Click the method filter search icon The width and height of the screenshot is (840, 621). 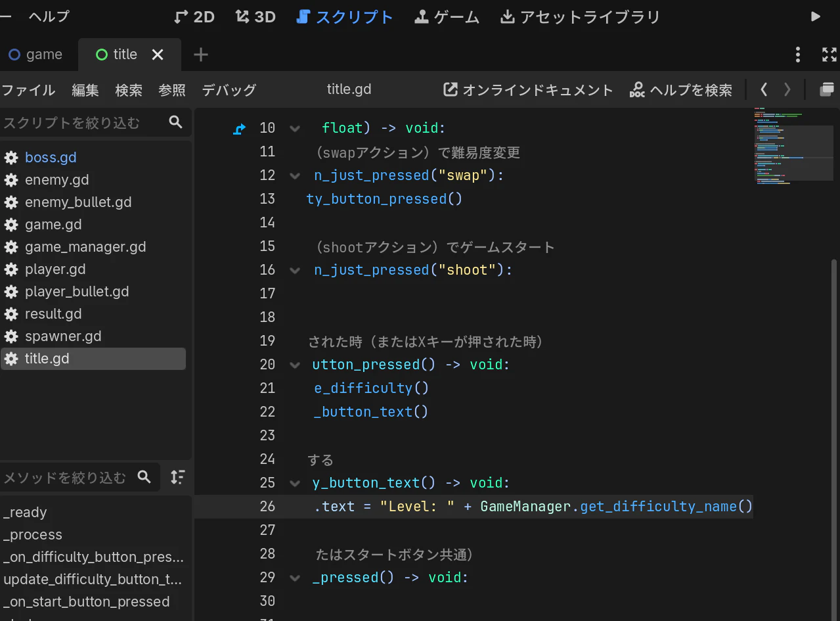[144, 476]
